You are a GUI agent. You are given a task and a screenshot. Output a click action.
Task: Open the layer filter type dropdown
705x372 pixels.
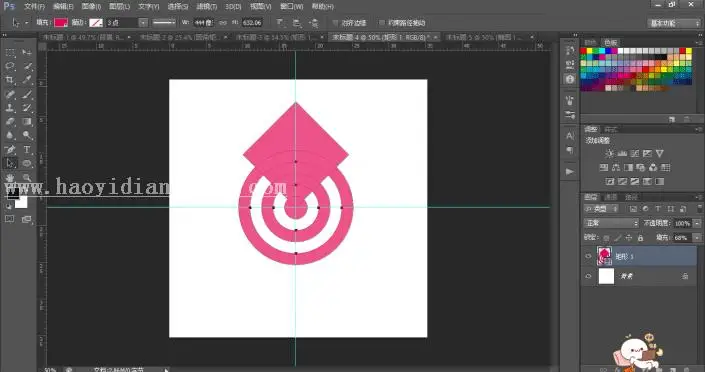pos(602,209)
